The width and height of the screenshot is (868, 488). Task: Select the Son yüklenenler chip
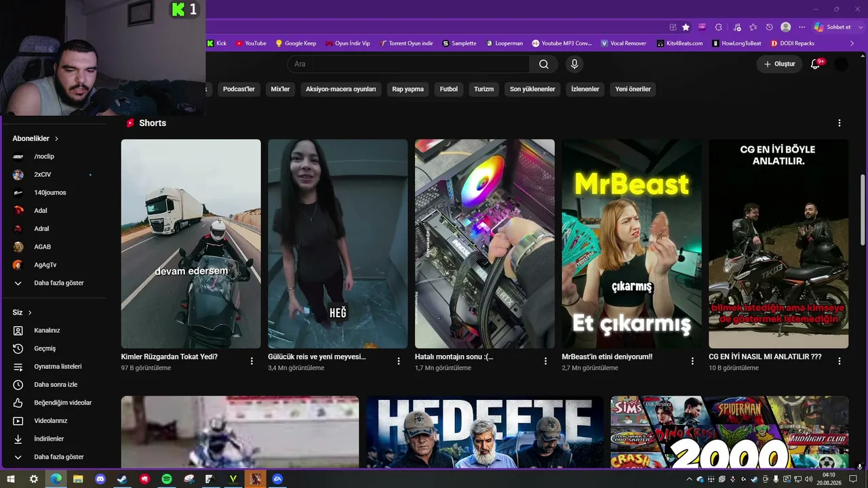pyautogui.click(x=532, y=89)
